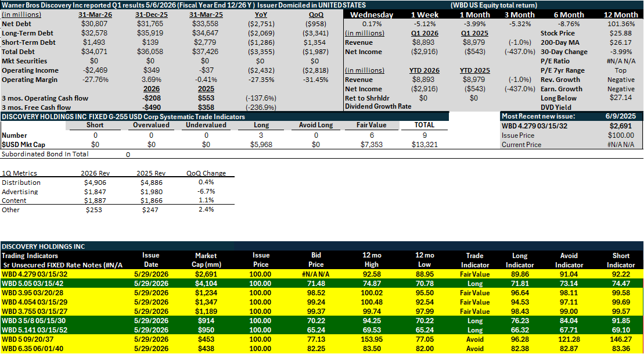Click the Advertising QoQ change -6.7%

click(207, 192)
